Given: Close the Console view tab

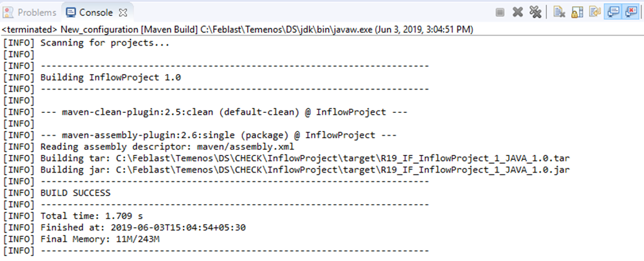Looking at the screenshot, I should [122, 12].
